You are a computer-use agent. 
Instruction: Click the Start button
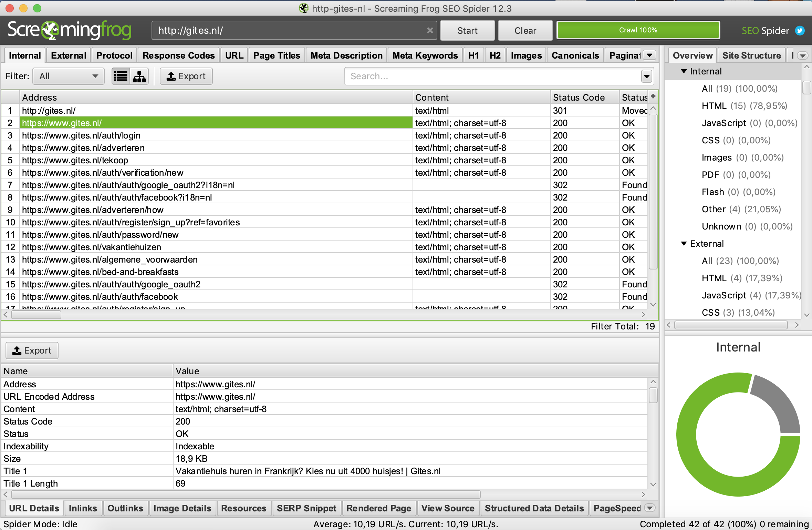467,31
